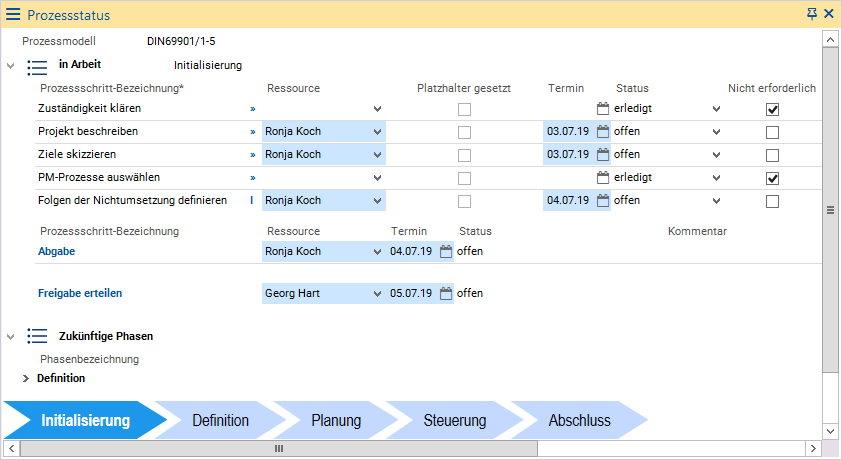Open Ressource dropdown for 'Zuständigkeit klären'
This screenshot has width=842, height=460.
point(378,109)
